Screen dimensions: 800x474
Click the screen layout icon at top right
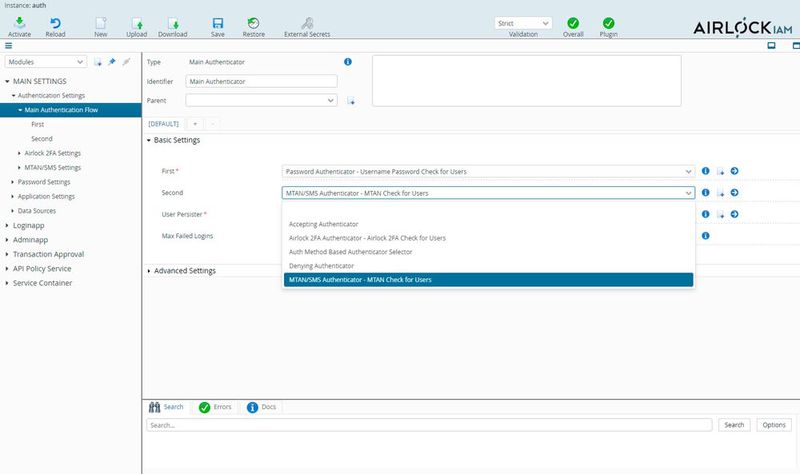[x=771, y=45]
